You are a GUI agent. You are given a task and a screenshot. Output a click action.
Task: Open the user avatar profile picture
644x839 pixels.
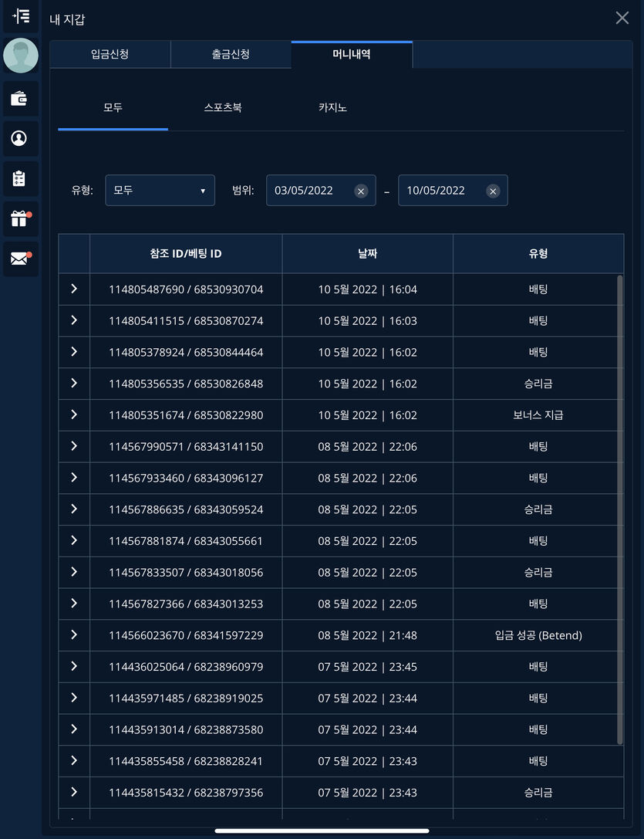coord(21,56)
